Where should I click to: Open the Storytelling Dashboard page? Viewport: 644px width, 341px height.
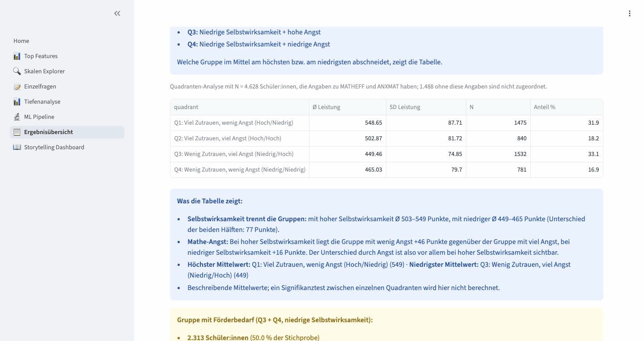click(67, 147)
